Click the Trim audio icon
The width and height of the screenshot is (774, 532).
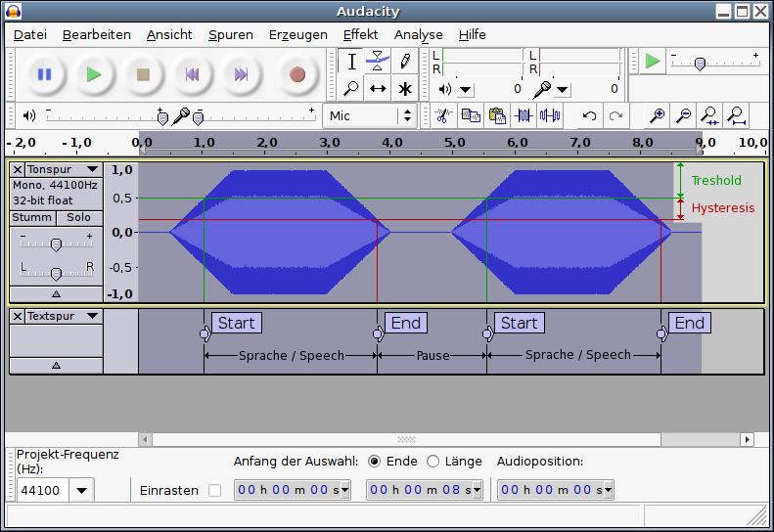click(x=524, y=116)
